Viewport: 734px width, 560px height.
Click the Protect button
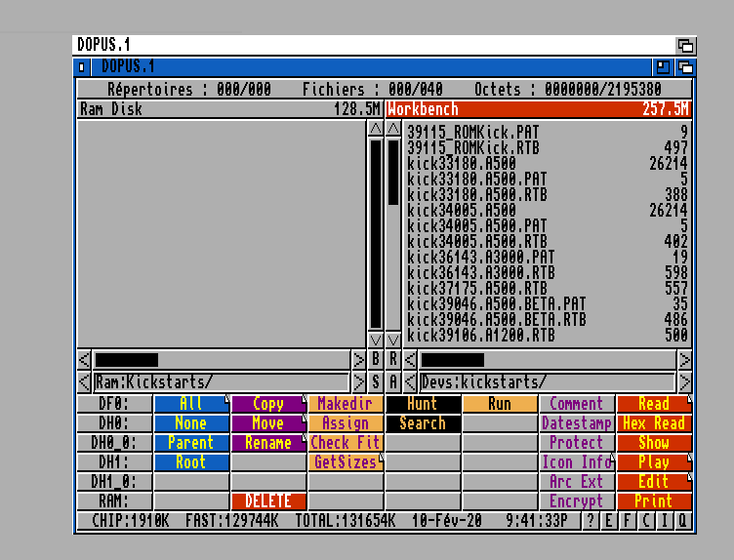(577, 443)
